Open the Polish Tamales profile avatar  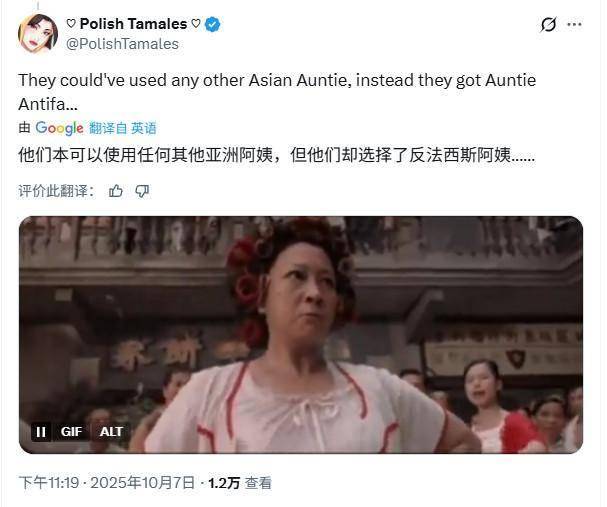click(38, 34)
